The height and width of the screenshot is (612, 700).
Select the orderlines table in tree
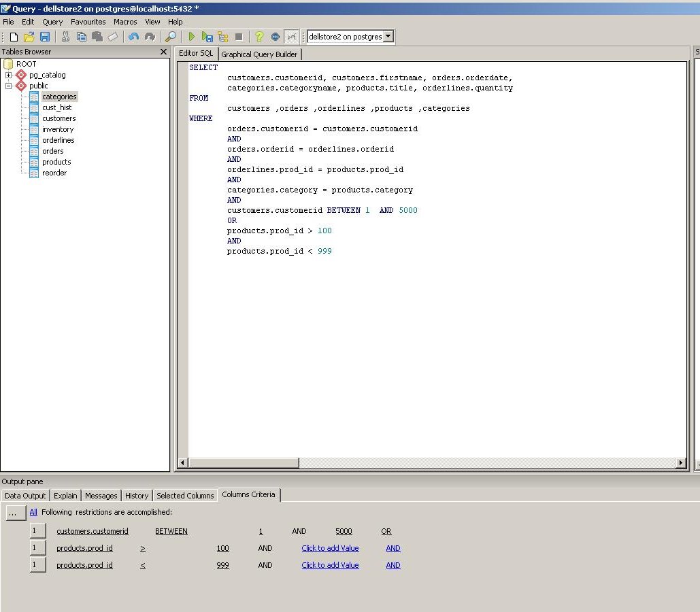point(59,140)
